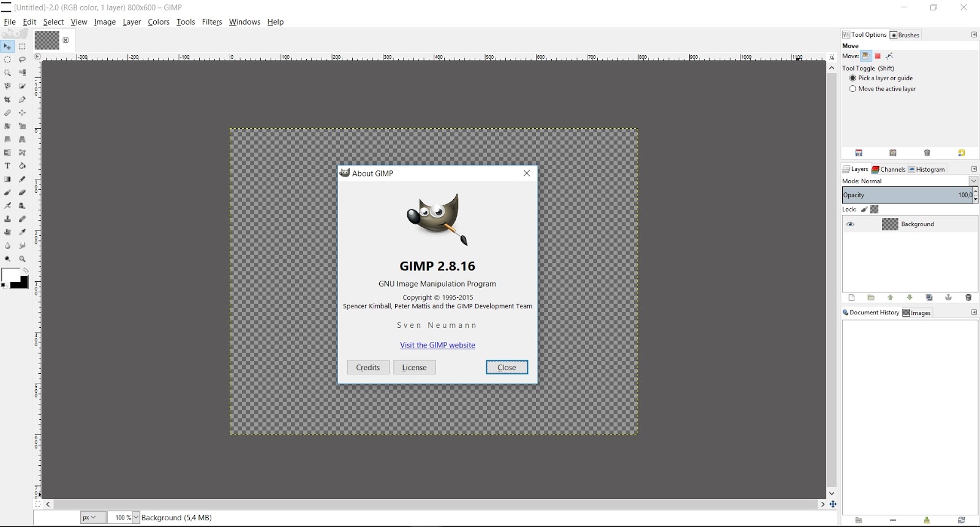Screen dimensions: 980x527
Task: Open the Colors menu
Action: [159, 22]
